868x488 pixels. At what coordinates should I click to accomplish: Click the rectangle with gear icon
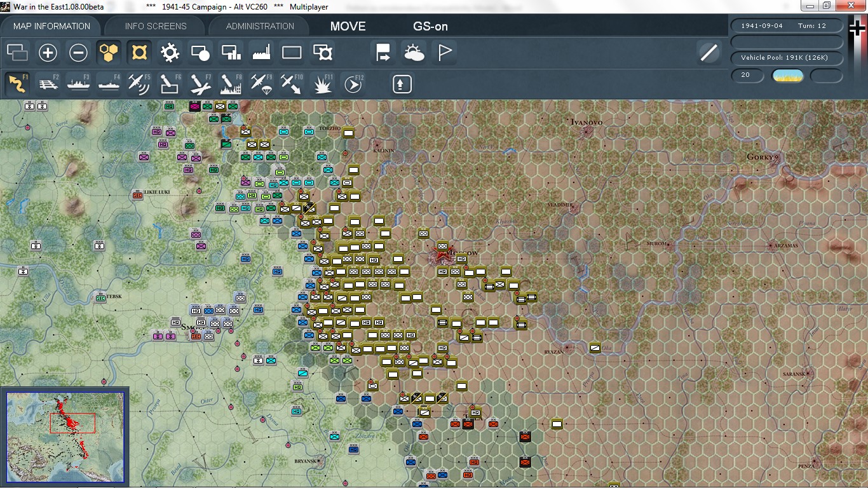pyautogui.click(x=322, y=53)
